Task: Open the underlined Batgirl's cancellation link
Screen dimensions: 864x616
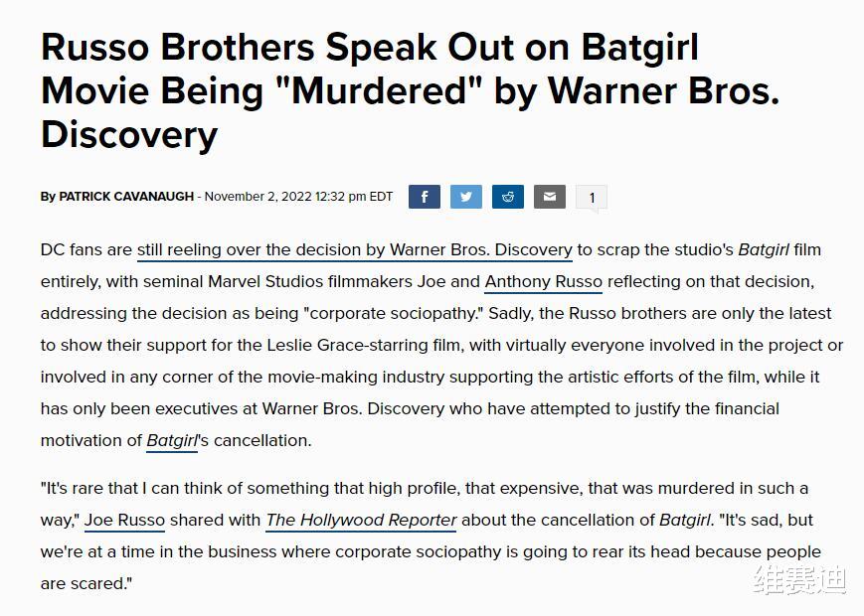Action: (172, 441)
